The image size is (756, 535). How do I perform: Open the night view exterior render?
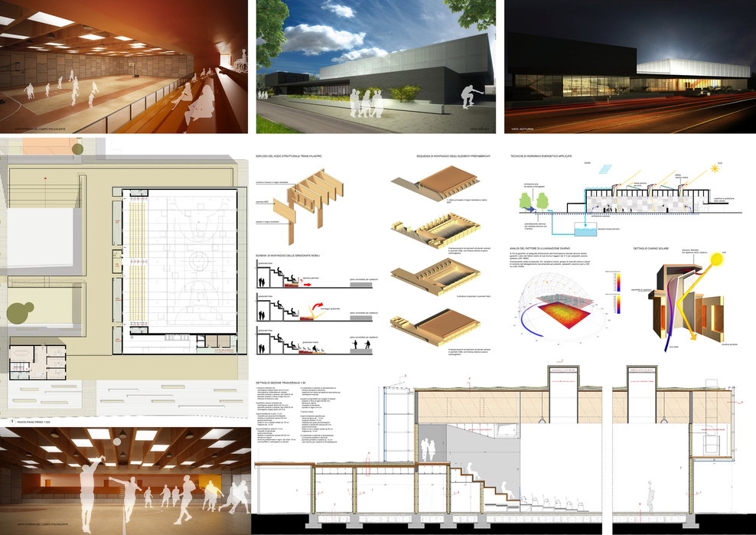(x=631, y=67)
